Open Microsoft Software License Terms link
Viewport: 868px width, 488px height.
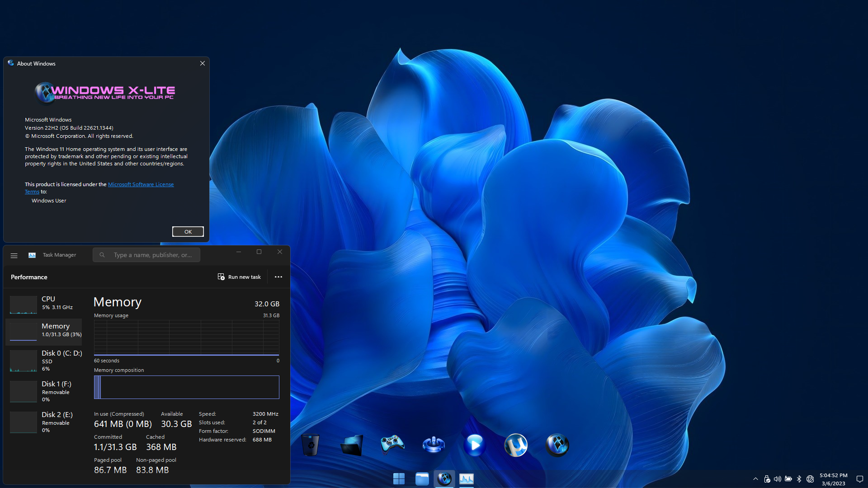[x=141, y=184]
